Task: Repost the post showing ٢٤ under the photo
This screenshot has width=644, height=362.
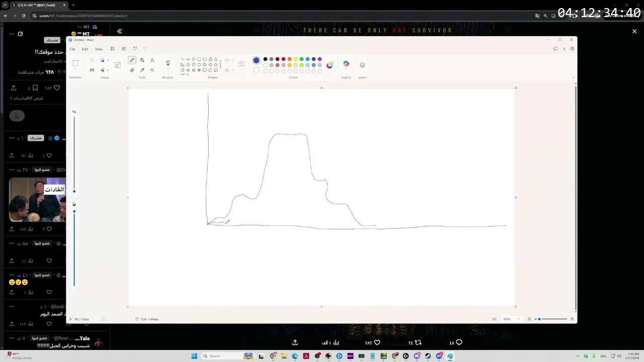Action: (418, 342)
